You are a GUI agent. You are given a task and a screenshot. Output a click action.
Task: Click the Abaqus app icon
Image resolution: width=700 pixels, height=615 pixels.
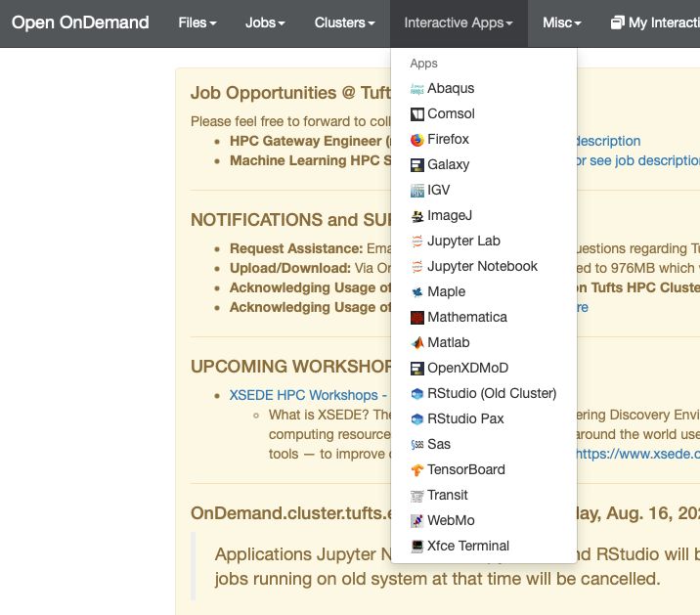coord(416,89)
